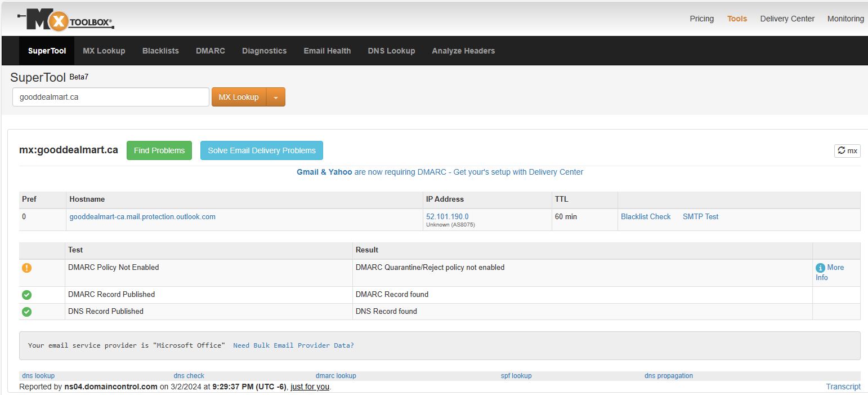Screen dimensions: 868x395
Task: Click the 60 min TTL value
Action: 566,216
